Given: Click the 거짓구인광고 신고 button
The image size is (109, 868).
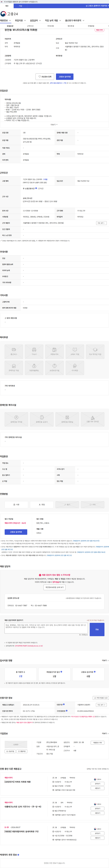Looking at the screenshot, I should pos(101,698).
